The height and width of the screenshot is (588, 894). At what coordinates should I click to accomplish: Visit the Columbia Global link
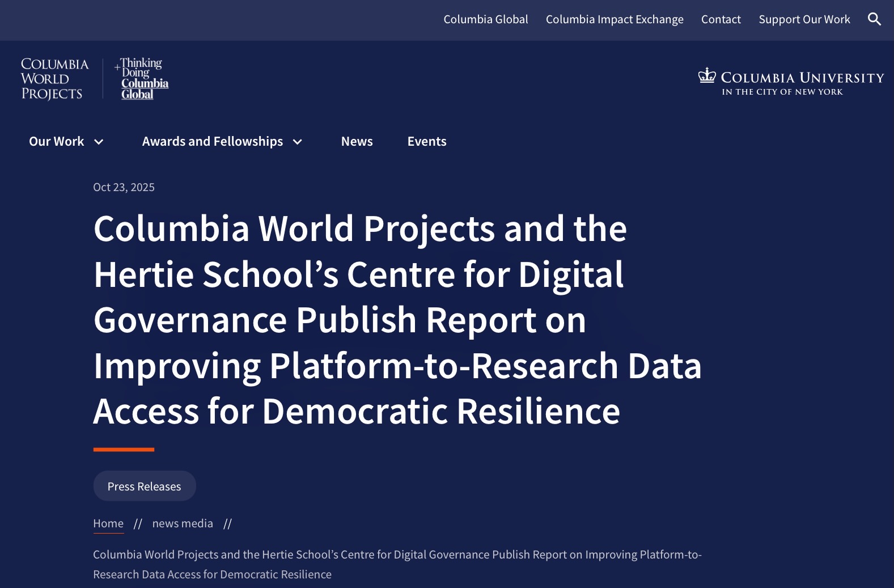485,19
